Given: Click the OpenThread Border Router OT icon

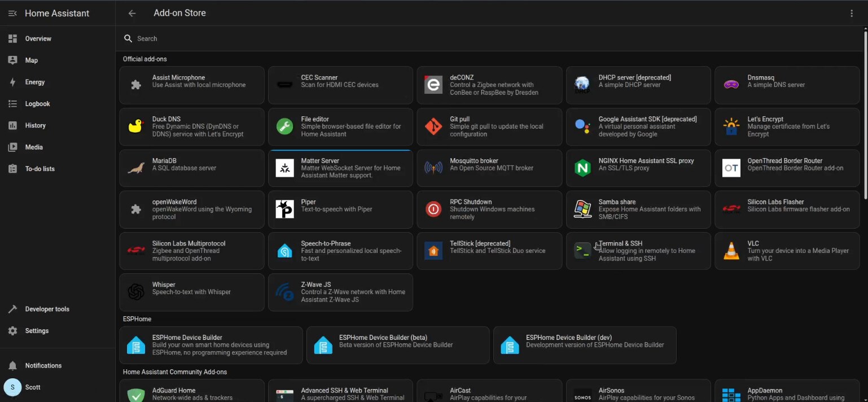Looking at the screenshot, I should click(731, 168).
